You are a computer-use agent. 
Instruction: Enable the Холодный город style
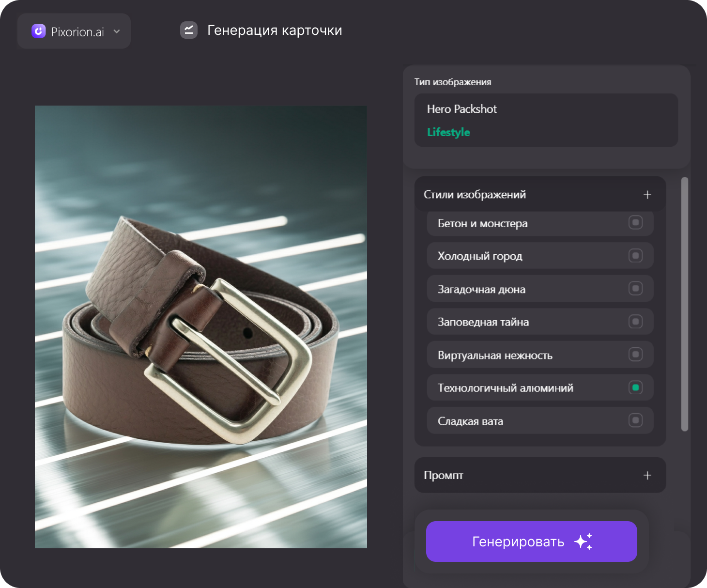(635, 255)
